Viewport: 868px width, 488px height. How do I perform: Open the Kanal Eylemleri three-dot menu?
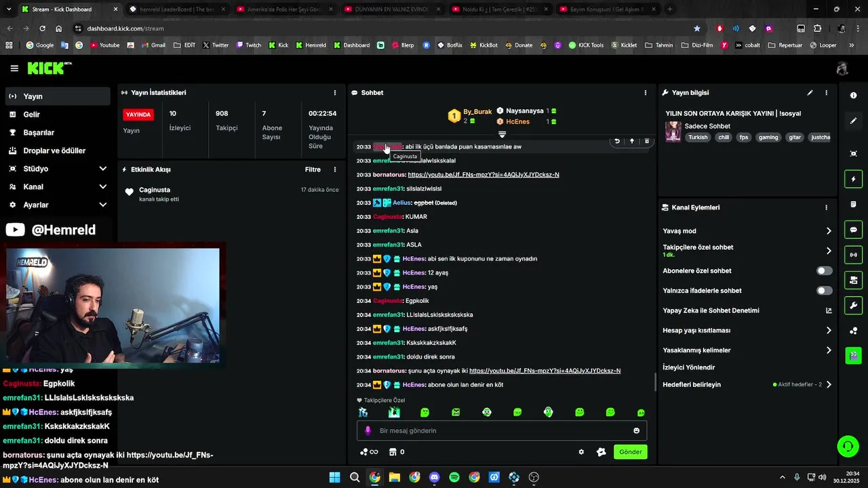click(x=826, y=207)
